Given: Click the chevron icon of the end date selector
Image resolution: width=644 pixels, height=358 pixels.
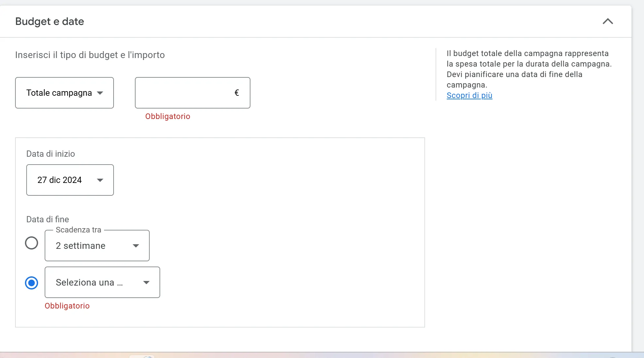Looking at the screenshot, I should [146, 282].
